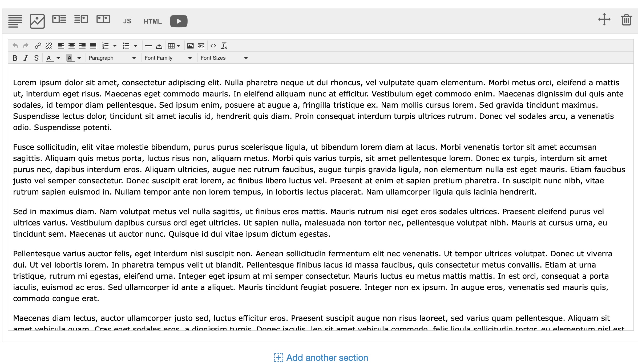Toggle italic formatting
Screen dimensions: 638x364
pos(26,58)
